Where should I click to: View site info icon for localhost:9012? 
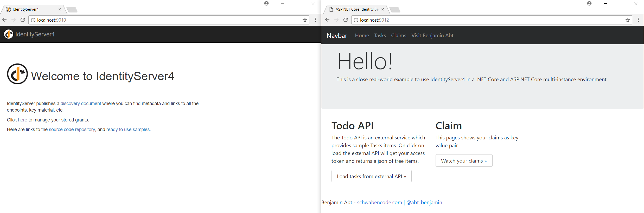coord(356,20)
